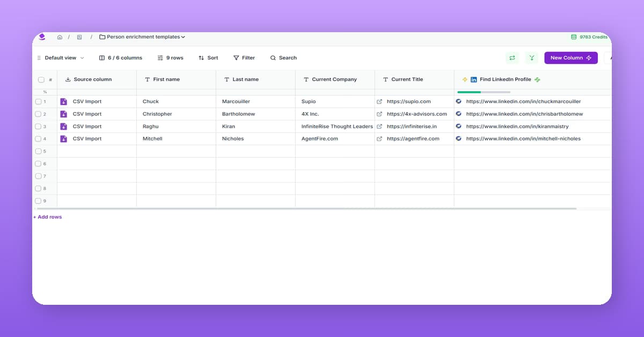Expand the Person enrichment templates dropdown
The height and width of the screenshot is (337, 644).
coord(183,37)
